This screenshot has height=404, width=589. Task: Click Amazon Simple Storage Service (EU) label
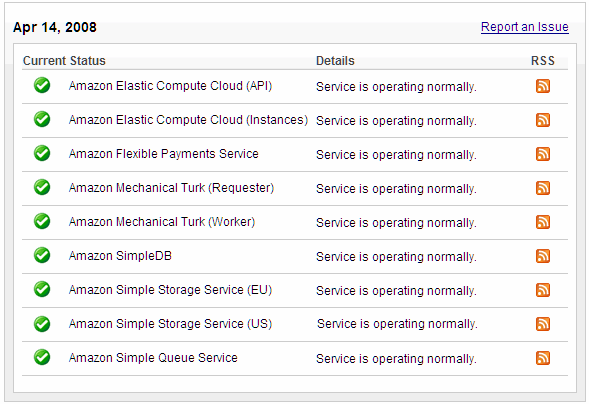click(170, 290)
